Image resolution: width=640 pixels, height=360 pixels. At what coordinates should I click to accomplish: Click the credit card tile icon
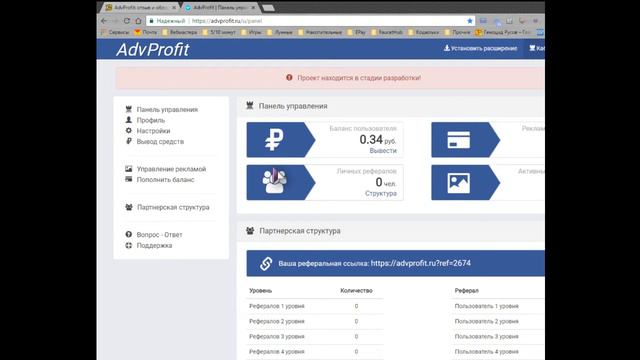point(458,140)
